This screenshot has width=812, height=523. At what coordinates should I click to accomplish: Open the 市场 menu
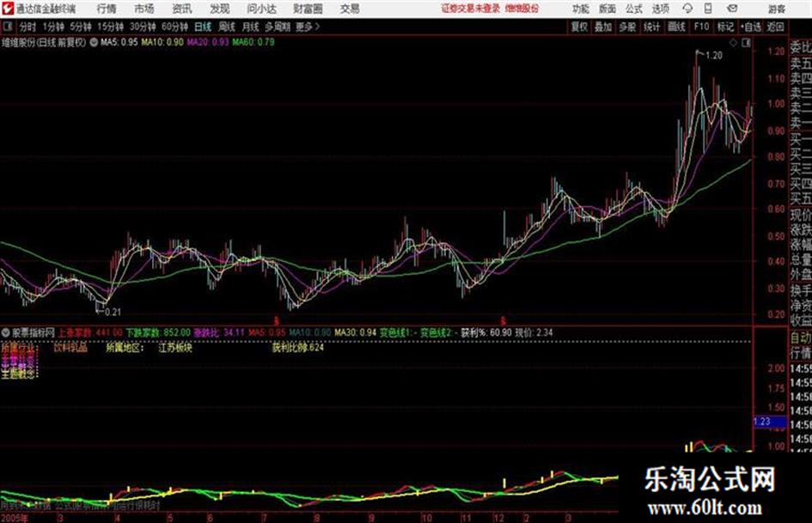[x=144, y=9]
